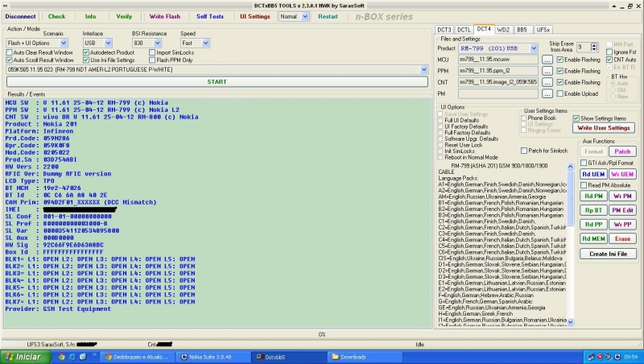Browse for the PM file
Viewport: 644px width, 364px height.
click(547, 93)
